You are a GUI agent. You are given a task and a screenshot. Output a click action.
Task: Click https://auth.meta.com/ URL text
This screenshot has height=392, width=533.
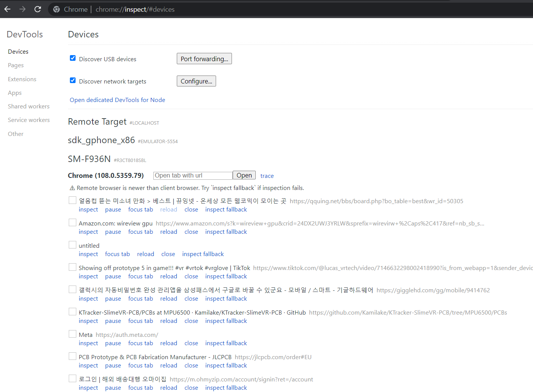pyautogui.click(x=127, y=335)
